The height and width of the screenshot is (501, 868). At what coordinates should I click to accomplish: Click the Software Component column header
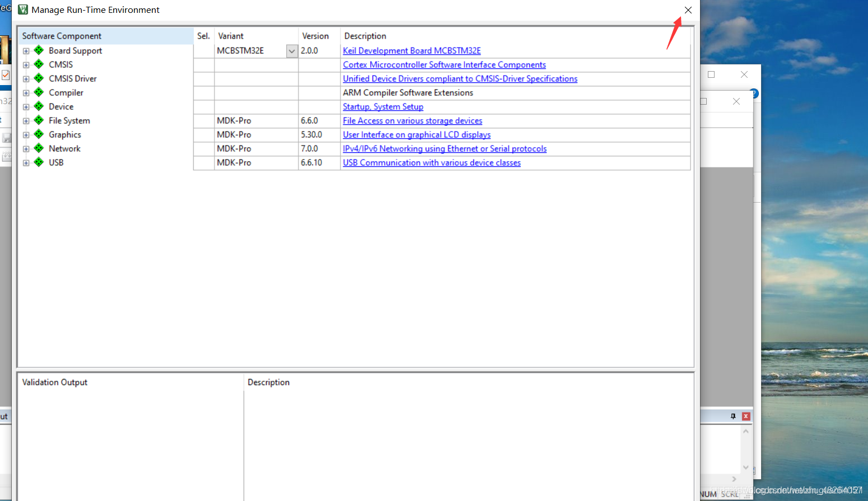tap(106, 36)
